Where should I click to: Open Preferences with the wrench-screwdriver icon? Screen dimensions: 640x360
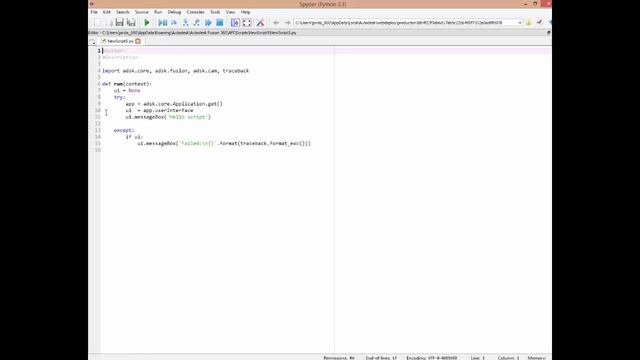[260, 23]
